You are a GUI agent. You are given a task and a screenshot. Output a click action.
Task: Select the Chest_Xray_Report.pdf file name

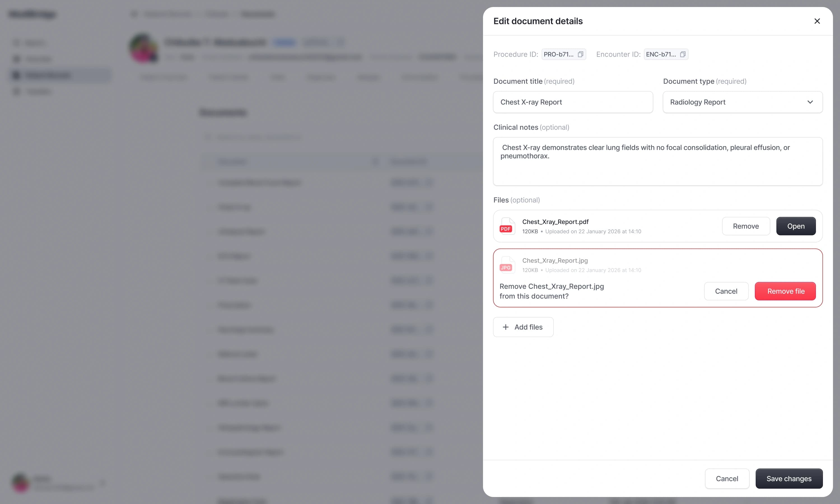coord(555,222)
